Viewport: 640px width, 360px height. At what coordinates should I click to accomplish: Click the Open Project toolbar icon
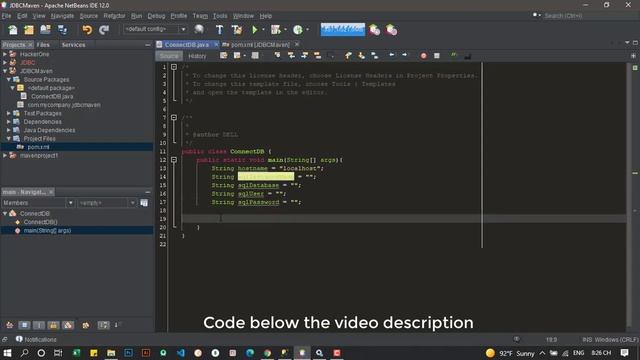pyautogui.click(x=45, y=29)
